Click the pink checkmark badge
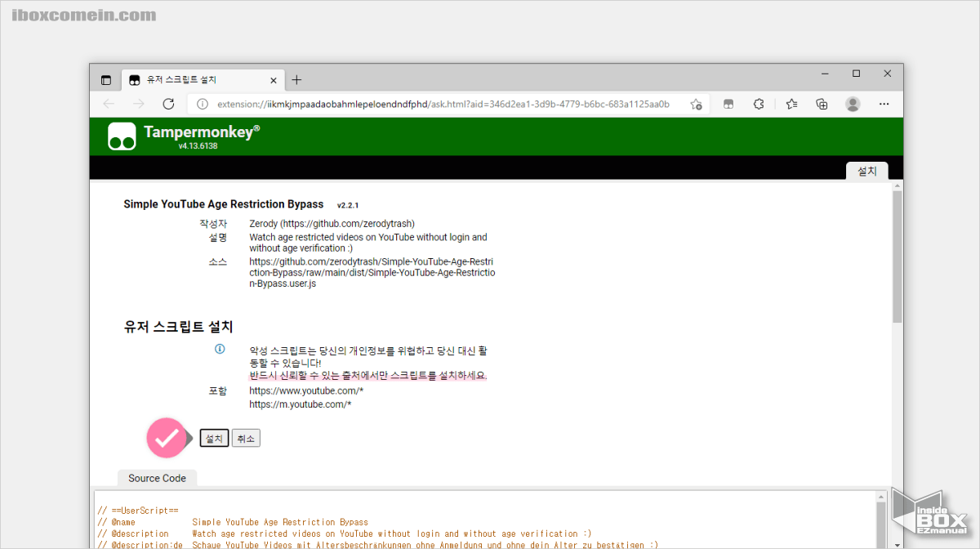Screen dimensions: 980x549 (167, 438)
